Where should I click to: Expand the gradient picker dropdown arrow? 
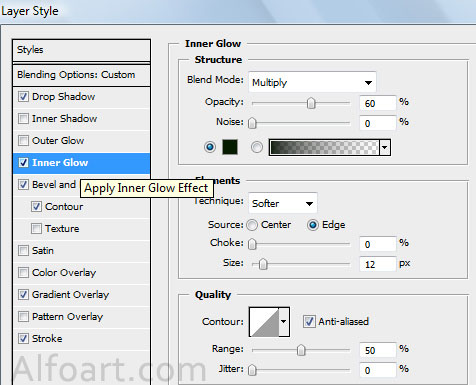[x=385, y=147]
